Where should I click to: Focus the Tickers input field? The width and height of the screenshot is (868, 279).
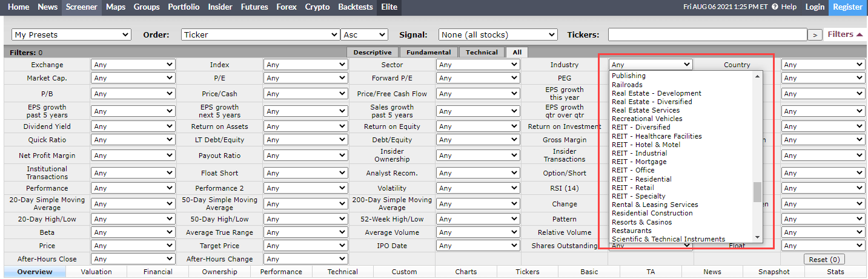(x=707, y=34)
